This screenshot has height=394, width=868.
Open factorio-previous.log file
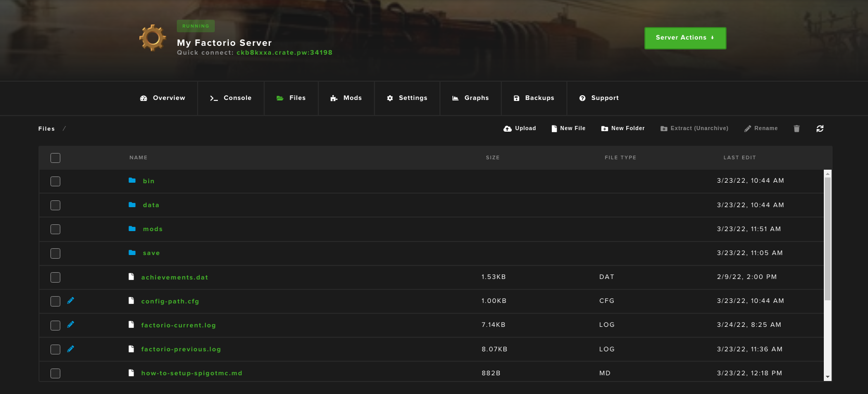[x=181, y=349]
